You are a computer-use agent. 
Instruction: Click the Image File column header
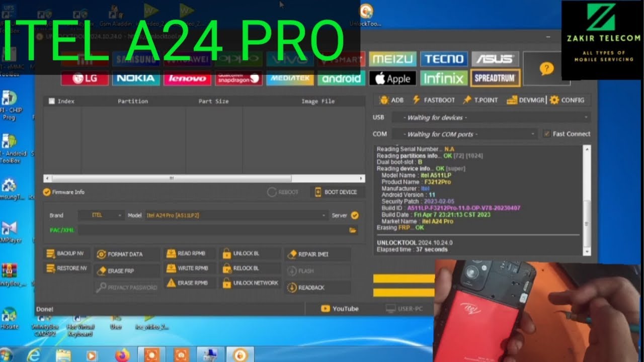318,101
